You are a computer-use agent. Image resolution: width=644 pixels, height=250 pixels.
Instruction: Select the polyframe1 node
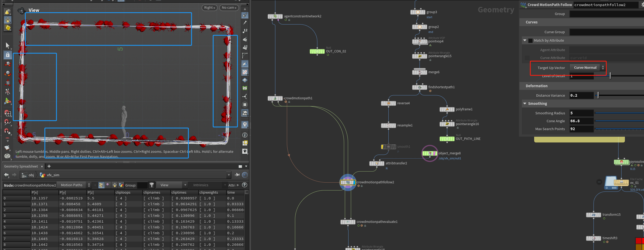(x=447, y=109)
